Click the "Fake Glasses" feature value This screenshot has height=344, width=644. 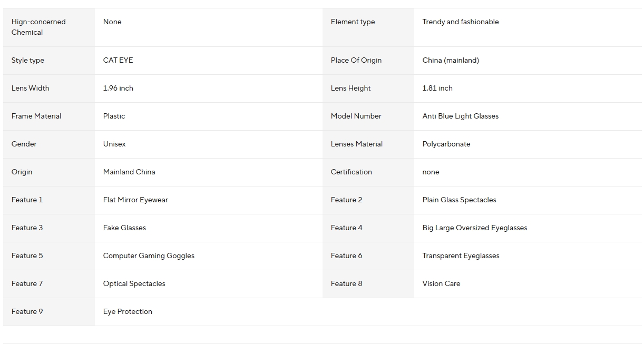coord(124,228)
